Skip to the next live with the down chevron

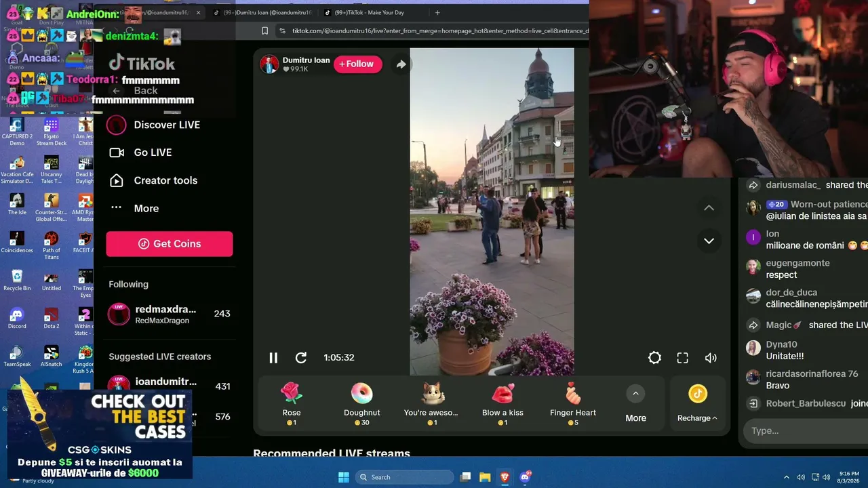pyautogui.click(x=709, y=241)
